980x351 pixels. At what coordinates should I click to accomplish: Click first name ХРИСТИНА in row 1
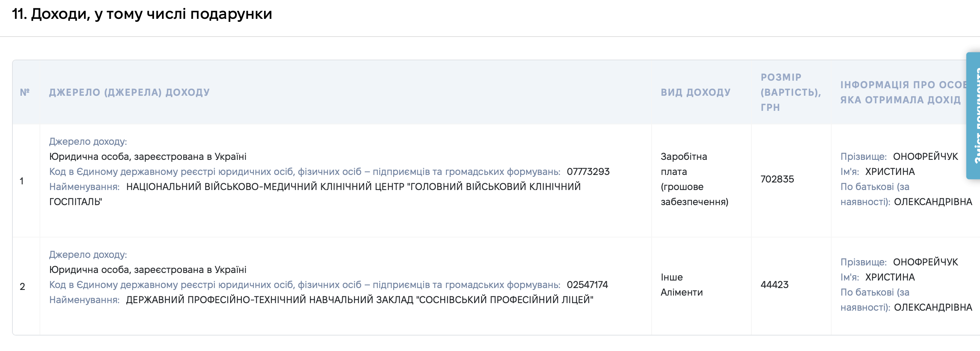coord(890,172)
